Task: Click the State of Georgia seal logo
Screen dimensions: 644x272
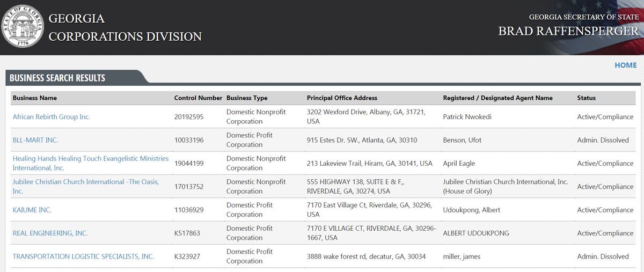Action: click(x=23, y=27)
